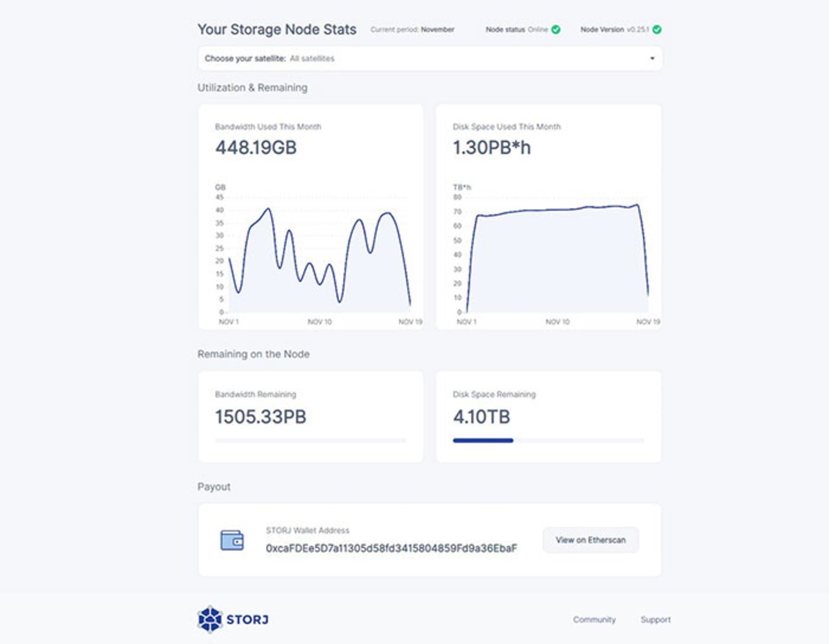This screenshot has width=829, height=644.
Task: Click the 1.30PB*h disk space value
Action: click(492, 148)
